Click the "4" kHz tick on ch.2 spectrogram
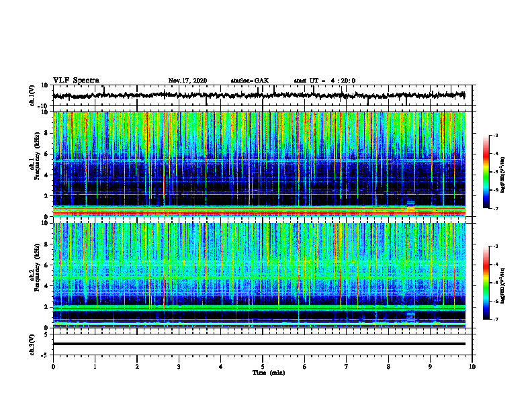 coord(46,286)
